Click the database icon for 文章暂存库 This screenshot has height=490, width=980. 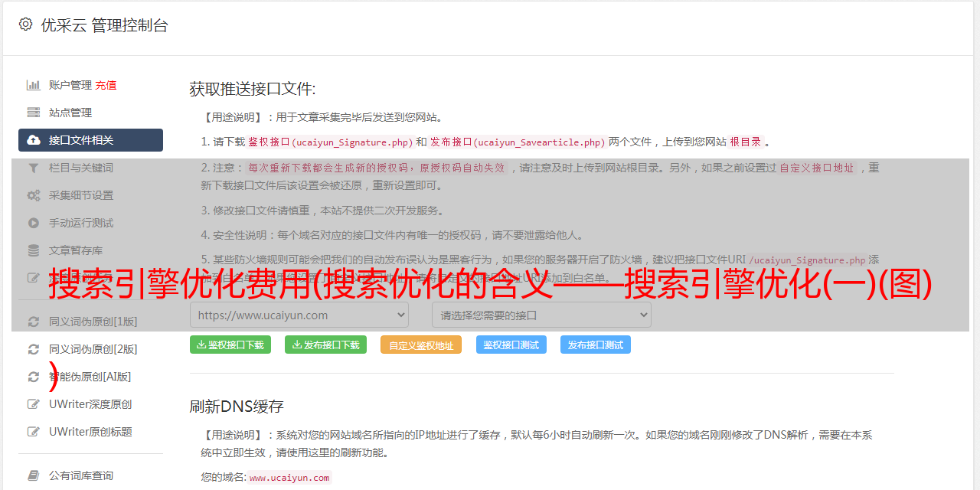tap(34, 250)
